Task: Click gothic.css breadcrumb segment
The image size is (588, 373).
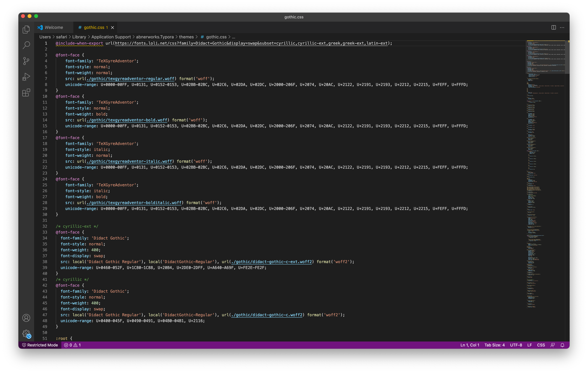Action: click(214, 37)
